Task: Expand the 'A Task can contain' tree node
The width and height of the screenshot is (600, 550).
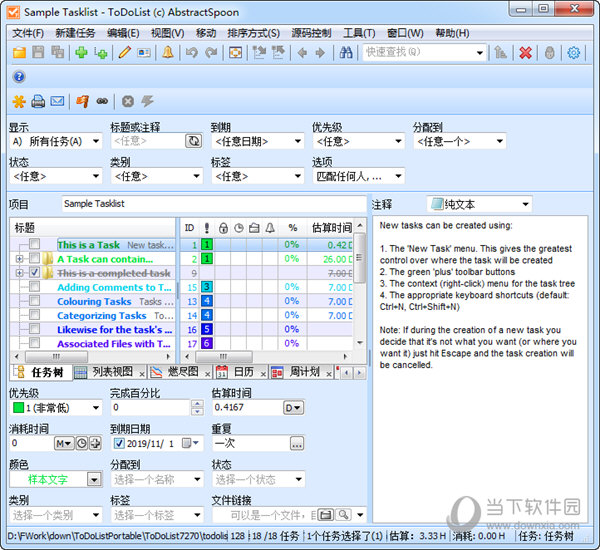Action: [19, 259]
